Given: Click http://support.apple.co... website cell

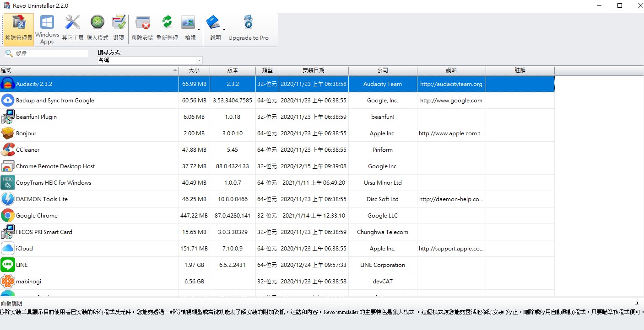Looking at the screenshot, I should point(451,249).
